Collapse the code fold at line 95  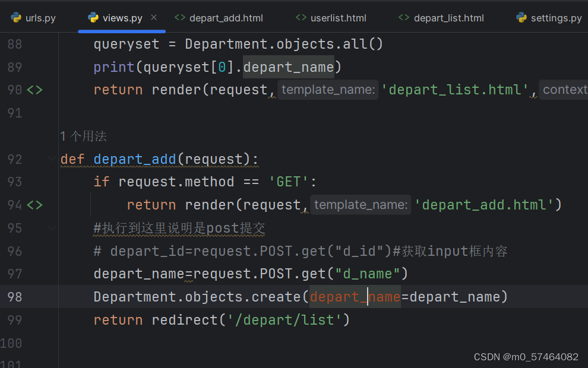[51, 227]
